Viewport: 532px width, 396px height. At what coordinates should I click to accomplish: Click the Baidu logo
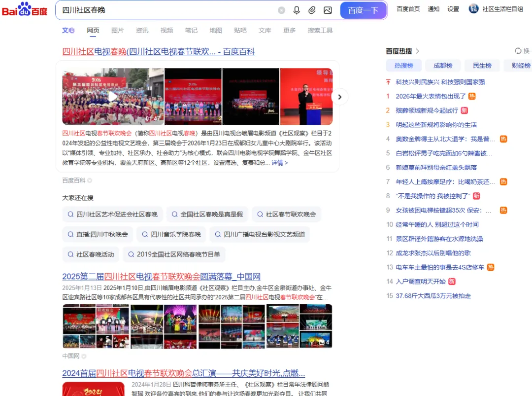point(25,9)
